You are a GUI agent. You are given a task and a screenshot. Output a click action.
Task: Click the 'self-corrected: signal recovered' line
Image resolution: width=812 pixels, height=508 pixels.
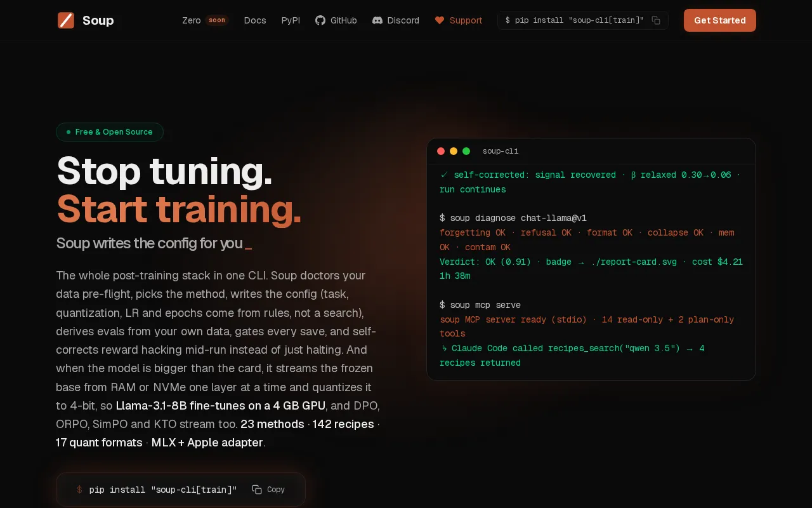[x=590, y=182]
